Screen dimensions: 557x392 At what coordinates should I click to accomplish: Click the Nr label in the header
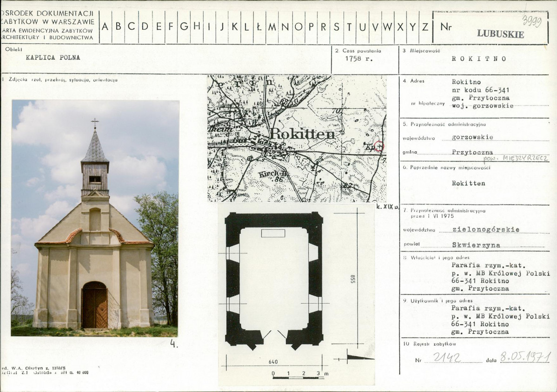pos(446,27)
